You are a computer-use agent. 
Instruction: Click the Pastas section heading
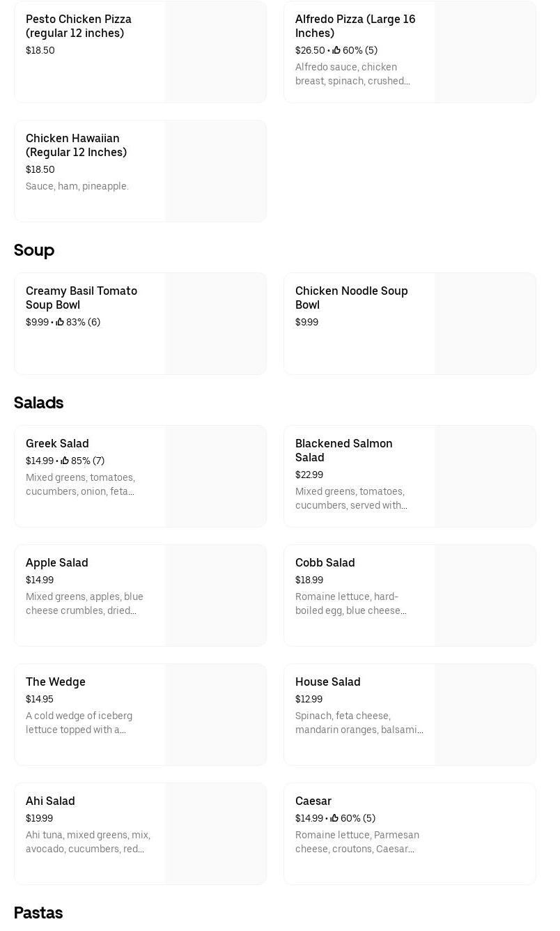pyautogui.click(x=38, y=913)
